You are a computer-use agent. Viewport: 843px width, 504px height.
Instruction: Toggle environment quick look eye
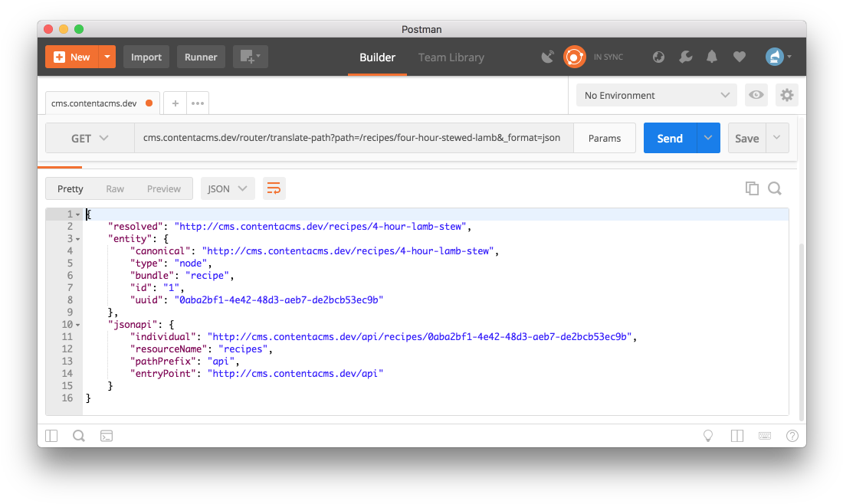point(756,95)
